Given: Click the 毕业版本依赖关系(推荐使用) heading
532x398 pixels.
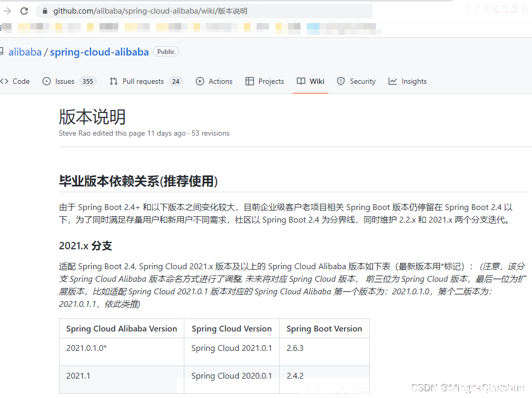Looking at the screenshot, I should pos(138,181).
